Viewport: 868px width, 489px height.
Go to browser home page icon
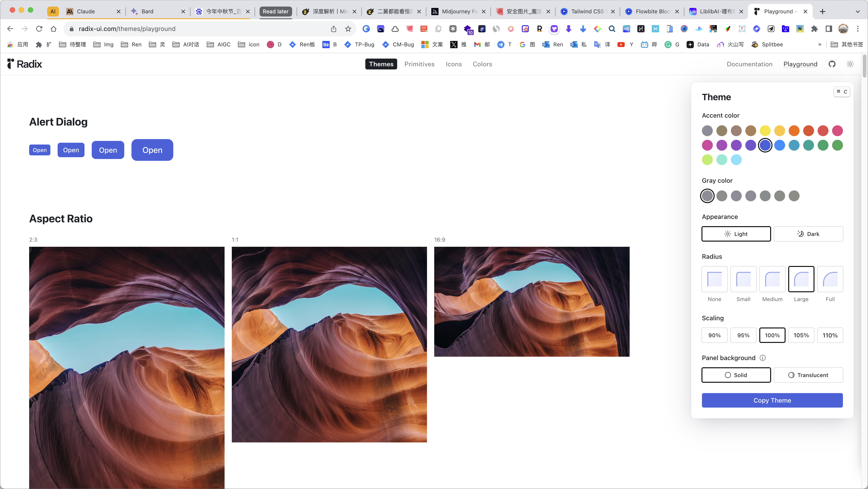coord(54,29)
